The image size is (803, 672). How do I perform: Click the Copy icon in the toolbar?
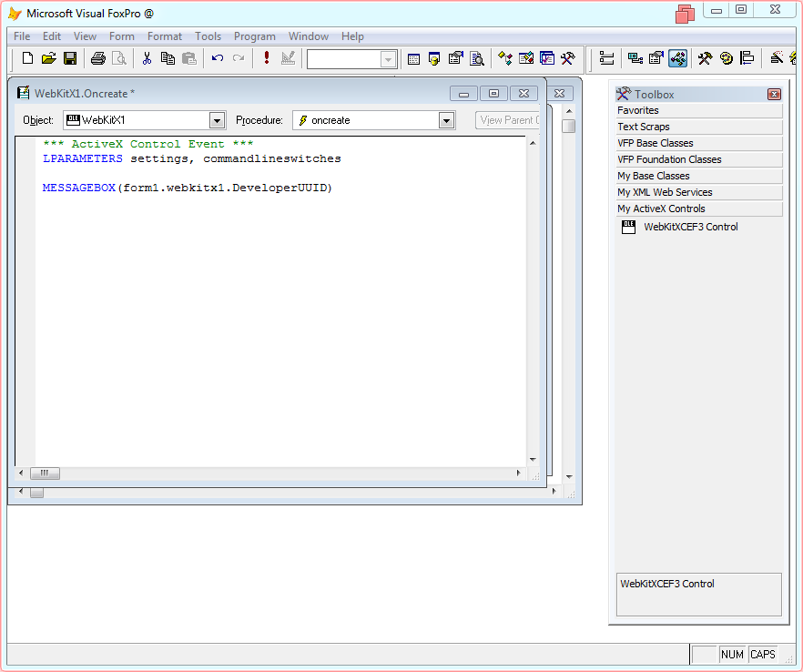(x=168, y=58)
